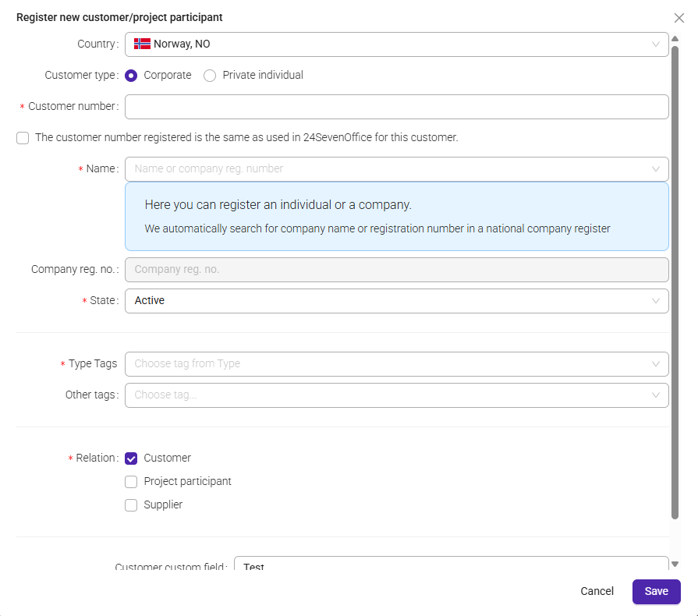Image resolution: width=698 pixels, height=616 pixels.
Task: Click the Company reg. no. field
Action: tap(397, 270)
